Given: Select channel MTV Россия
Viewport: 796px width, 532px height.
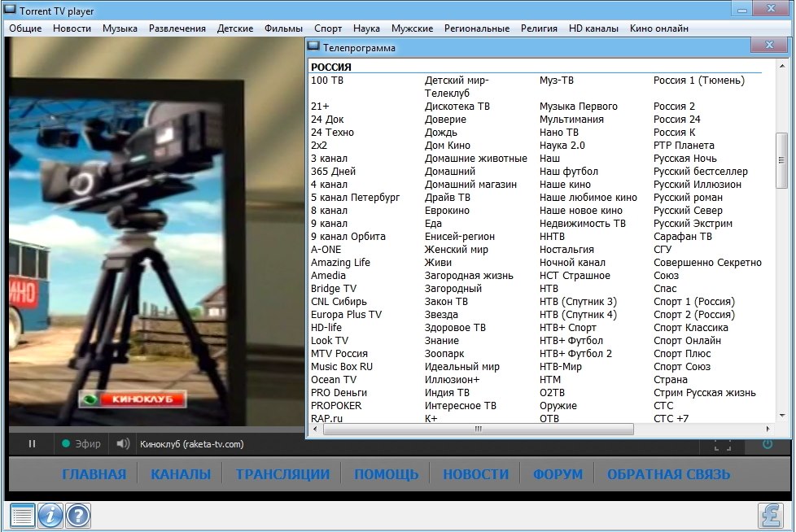Looking at the screenshot, I should coord(339,354).
